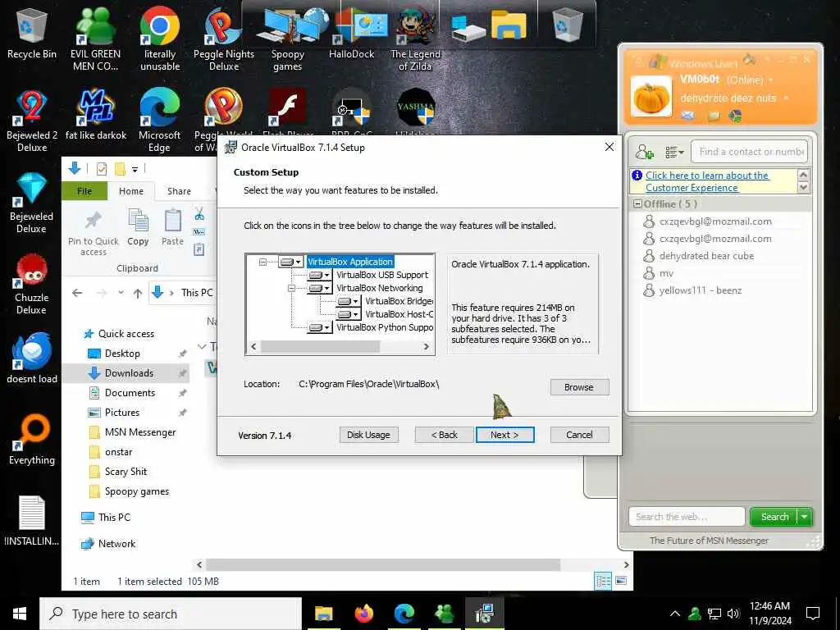Click the pumpkin avatar in Messenger
The image size is (840, 630).
(x=651, y=97)
